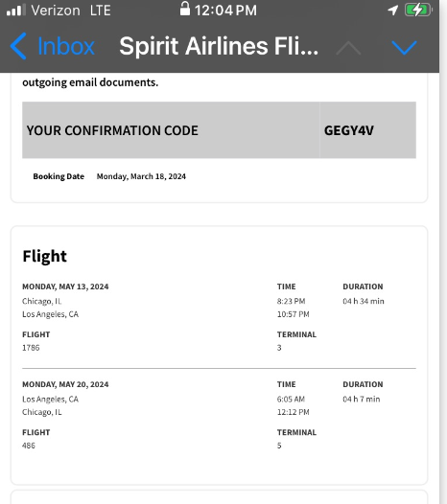Tap the 12:04 PM clock in status bar
Viewport: 447px width, 504px height.
pos(225,11)
